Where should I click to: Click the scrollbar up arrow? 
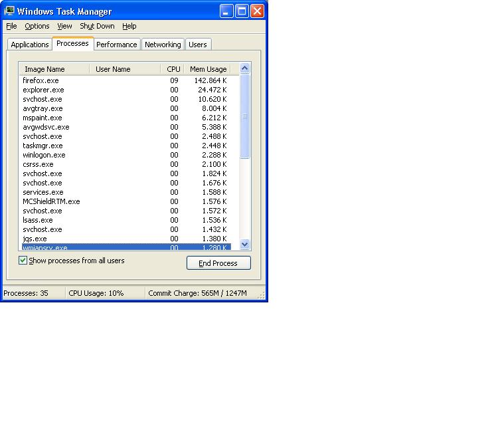[244, 68]
